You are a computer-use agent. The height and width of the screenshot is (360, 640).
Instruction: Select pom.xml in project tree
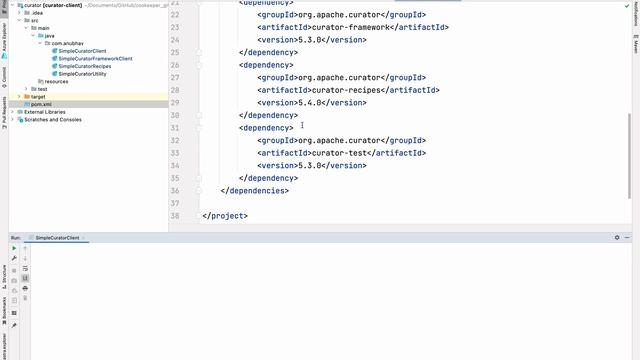tap(41, 104)
